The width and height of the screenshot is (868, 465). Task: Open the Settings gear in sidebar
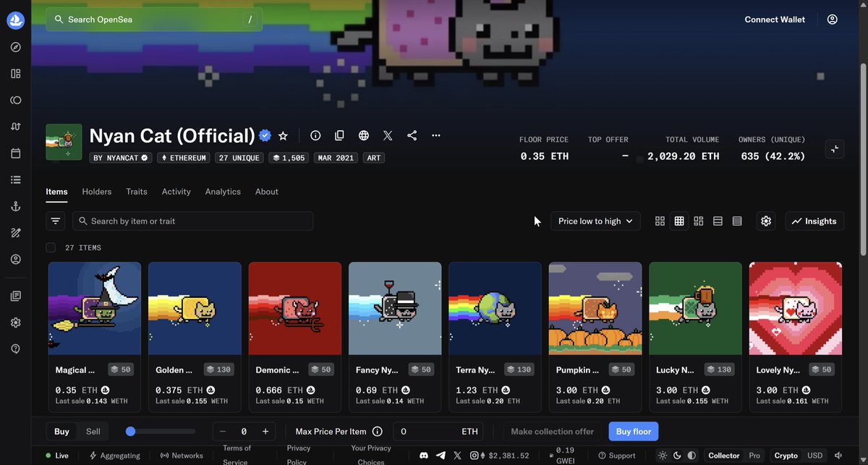tap(16, 323)
